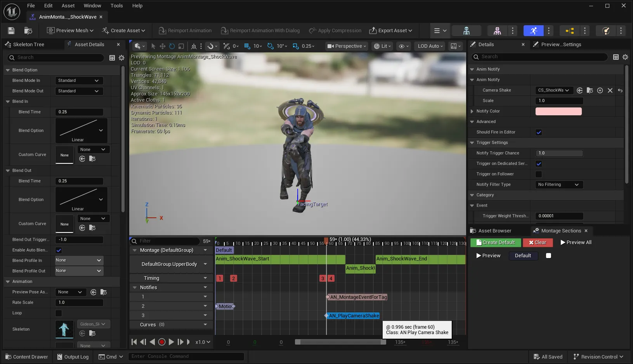Click the Clear sections button
This screenshot has width=633, height=364.
click(x=538, y=243)
